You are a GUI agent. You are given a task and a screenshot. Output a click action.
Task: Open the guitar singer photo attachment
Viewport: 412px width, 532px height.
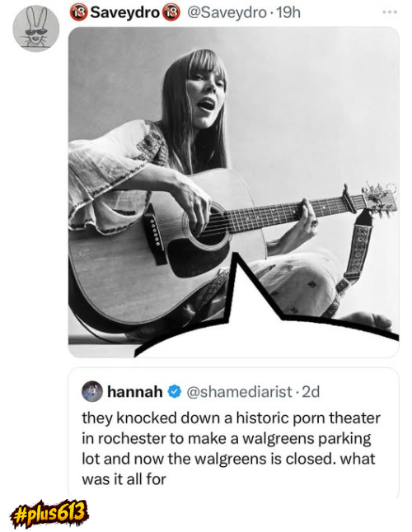pos(233,192)
